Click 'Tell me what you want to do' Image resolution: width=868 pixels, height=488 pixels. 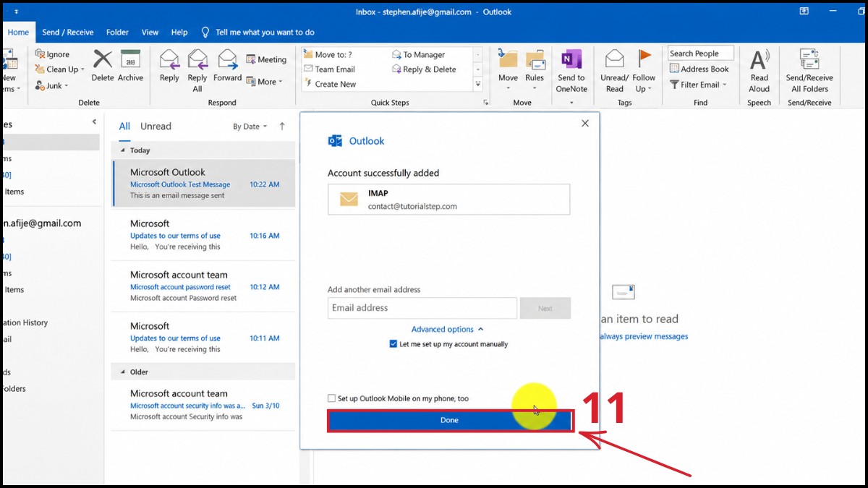pyautogui.click(x=265, y=32)
